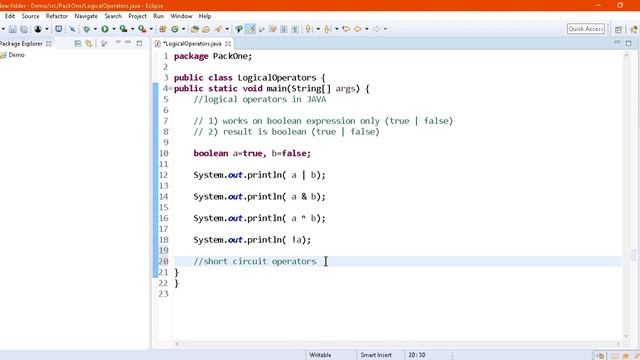Click the Writable status bar entry

pyautogui.click(x=320, y=355)
